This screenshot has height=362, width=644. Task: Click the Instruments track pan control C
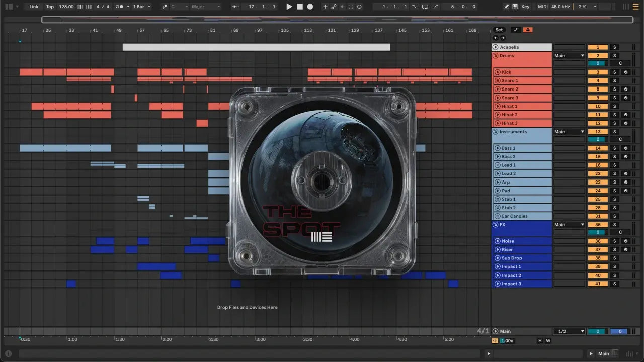coord(620,139)
